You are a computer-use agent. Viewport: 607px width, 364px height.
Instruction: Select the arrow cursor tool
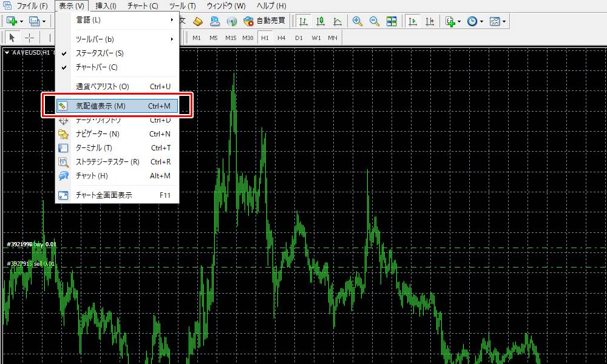point(12,38)
